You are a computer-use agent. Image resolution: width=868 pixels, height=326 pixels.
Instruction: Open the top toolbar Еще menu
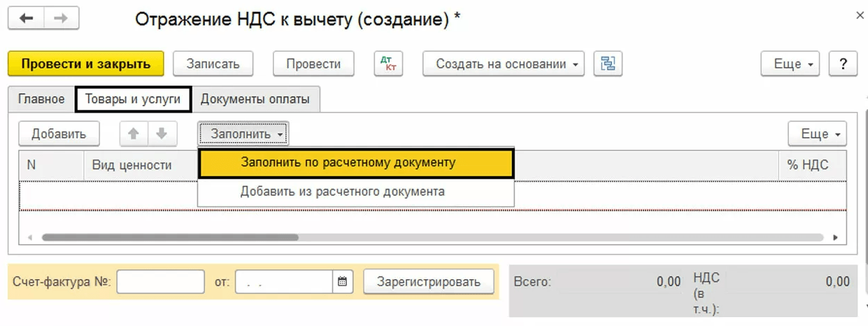pos(790,64)
